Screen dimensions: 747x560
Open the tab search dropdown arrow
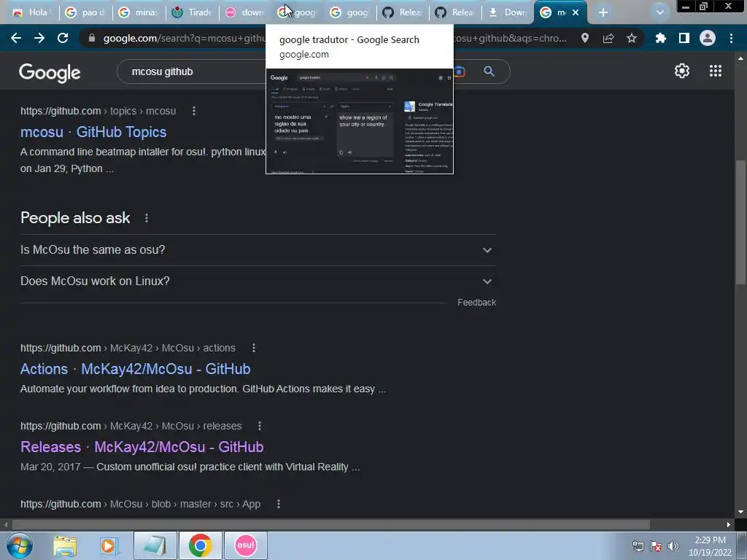[659, 12]
